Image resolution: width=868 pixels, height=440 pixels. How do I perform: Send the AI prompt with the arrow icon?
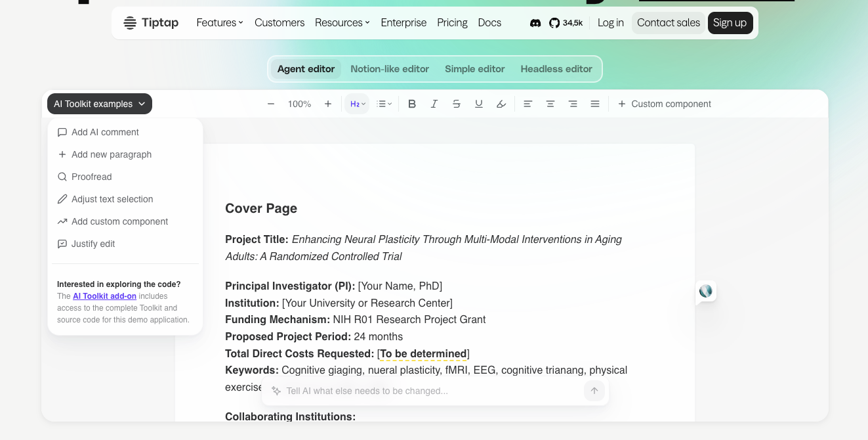(x=594, y=391)
